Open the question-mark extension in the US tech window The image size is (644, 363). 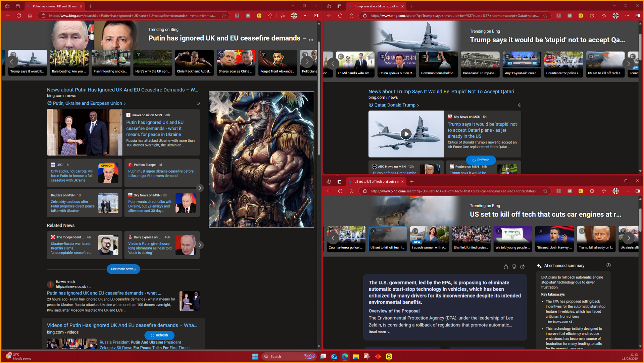coord(558,191)
